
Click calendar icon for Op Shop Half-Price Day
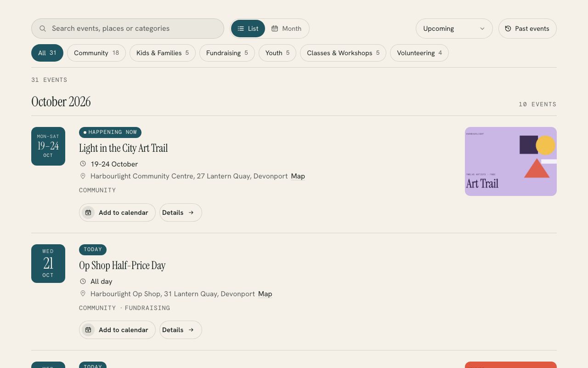pos(88,330)
